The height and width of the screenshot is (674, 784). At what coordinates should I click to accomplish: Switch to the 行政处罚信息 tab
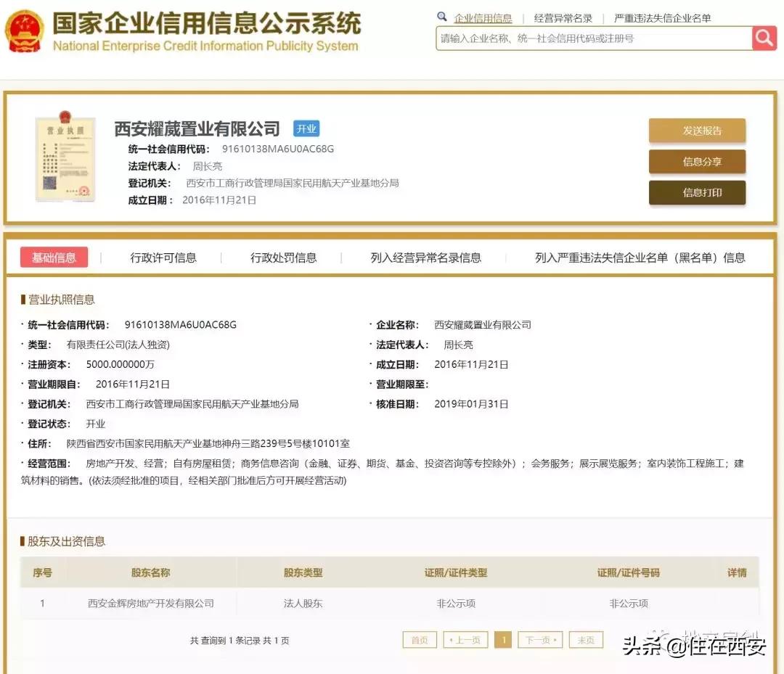coord(283,257)
